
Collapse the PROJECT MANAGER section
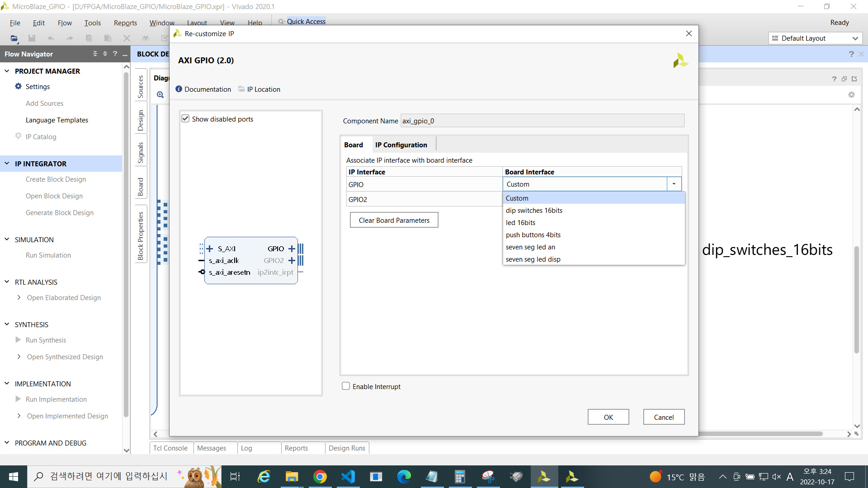click(7, 71)
